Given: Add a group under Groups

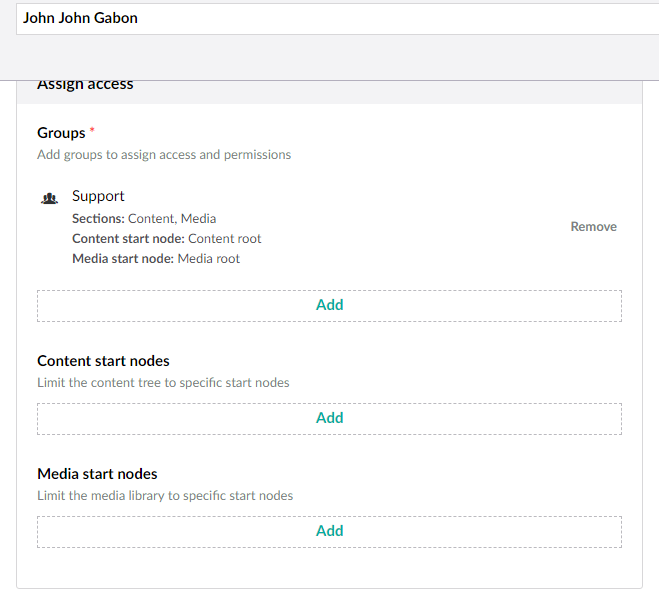Looking at the screenshot, I should pyautogui.click(x=330, y=306).
